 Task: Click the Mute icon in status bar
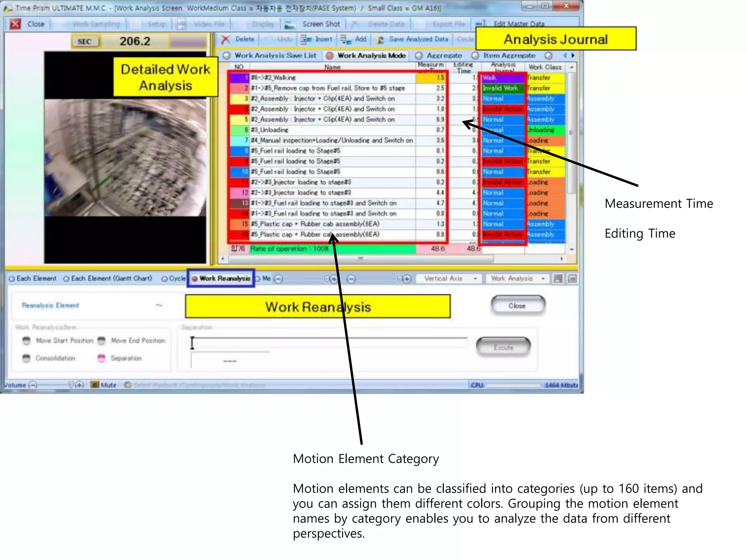95,385
